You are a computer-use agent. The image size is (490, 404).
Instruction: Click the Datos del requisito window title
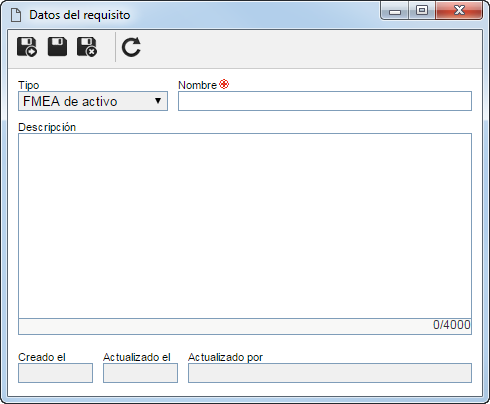pyautogui.click(x=80, y=15)
